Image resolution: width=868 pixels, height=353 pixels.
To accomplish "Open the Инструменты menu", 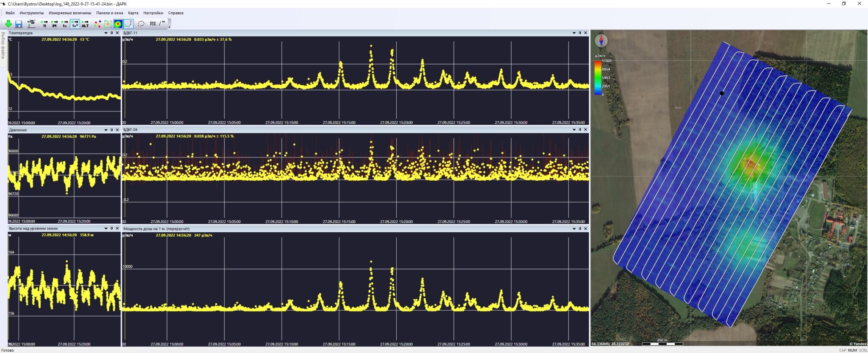I will click(x=31, y=13).
